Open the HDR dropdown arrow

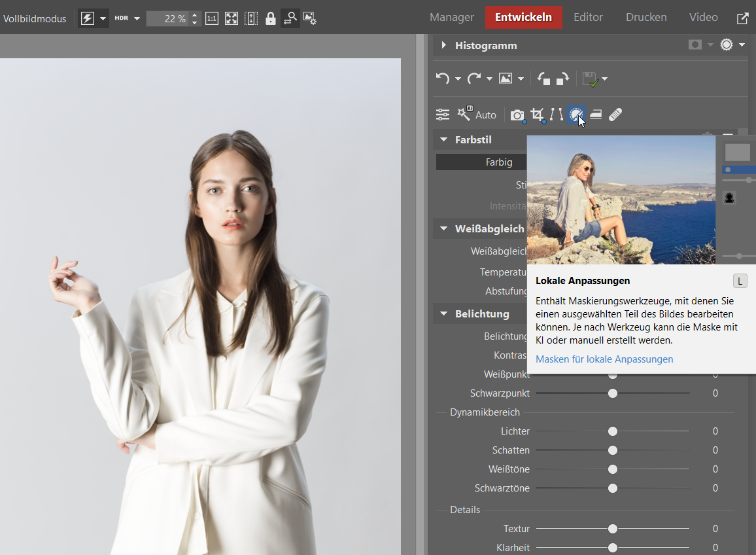pyautogui.click(x=137, y=18)
